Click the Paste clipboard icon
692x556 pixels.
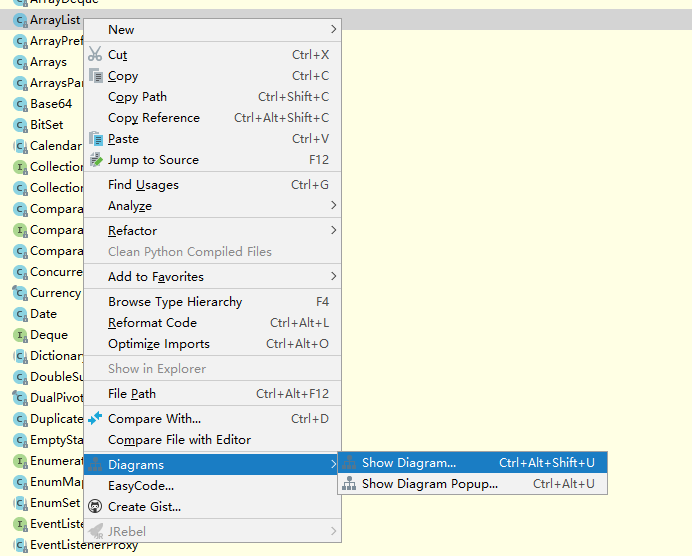coord(96,139)
